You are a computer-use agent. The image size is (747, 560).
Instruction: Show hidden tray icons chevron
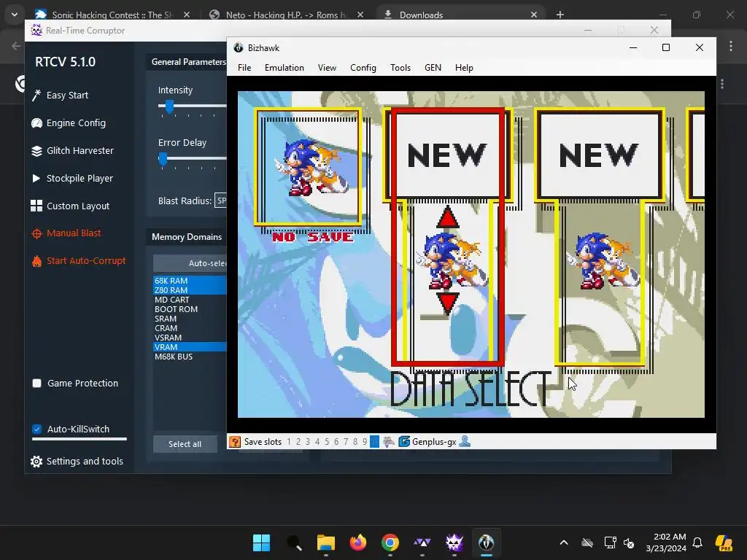click(x=564, y=542)
